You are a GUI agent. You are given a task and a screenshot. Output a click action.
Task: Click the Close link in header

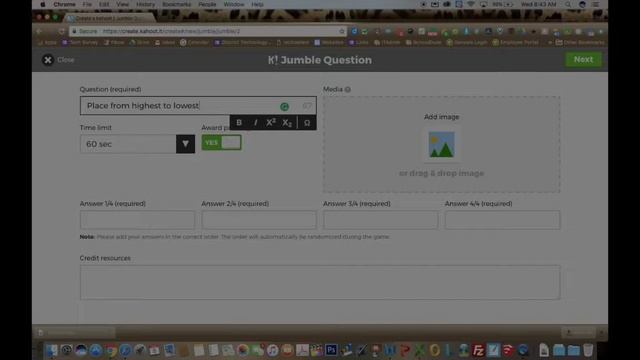(x=66, y=60)
